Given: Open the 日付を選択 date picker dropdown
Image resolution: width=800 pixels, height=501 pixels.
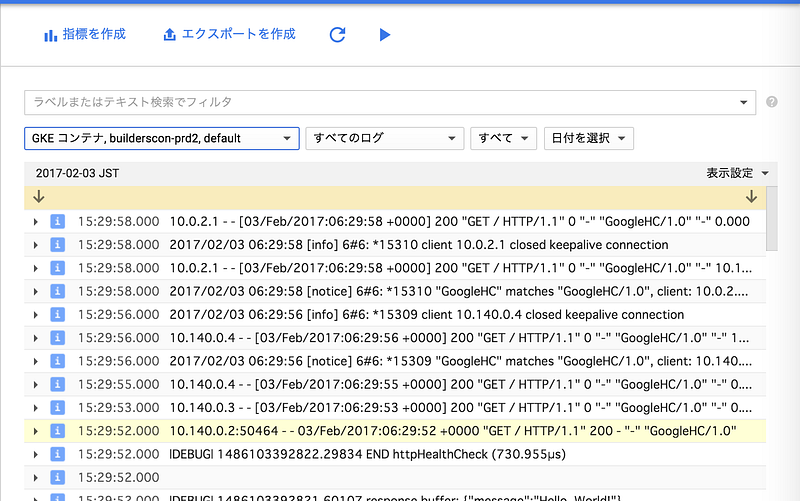Looking at the screenshot, I should coord(589,138).
